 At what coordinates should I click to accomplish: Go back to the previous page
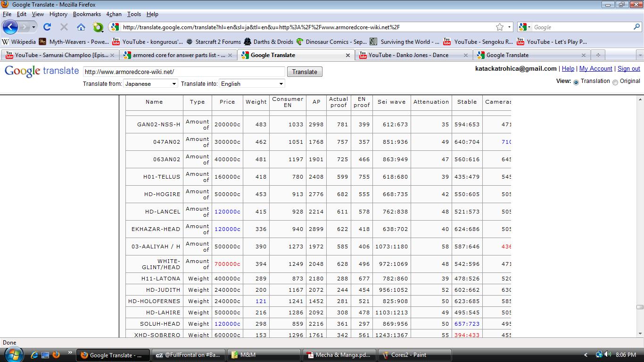click(10, 27)
